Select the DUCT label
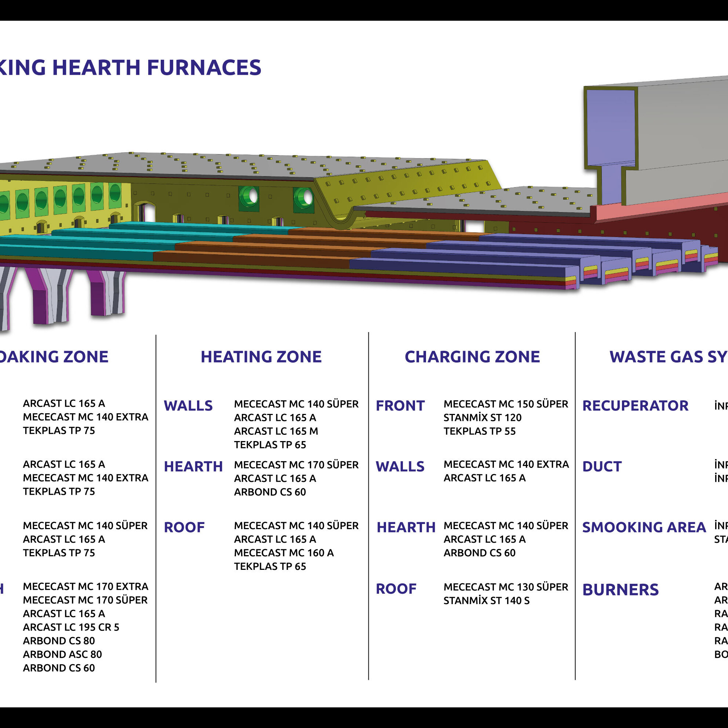 [x=602, y=466]
